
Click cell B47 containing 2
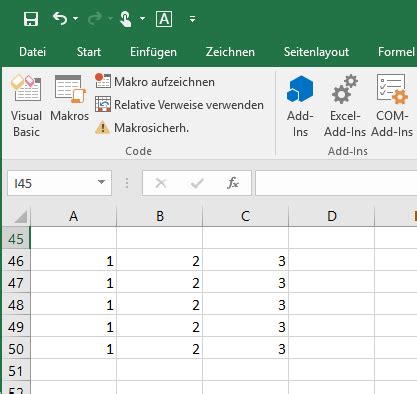click(x=160, y=283)
